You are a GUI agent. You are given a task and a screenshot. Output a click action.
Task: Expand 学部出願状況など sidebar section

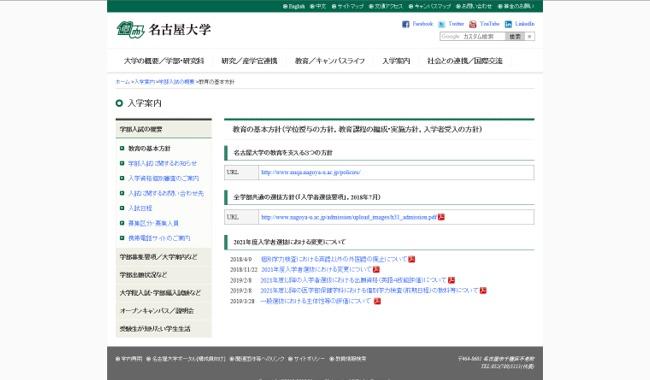coord(164,275)
